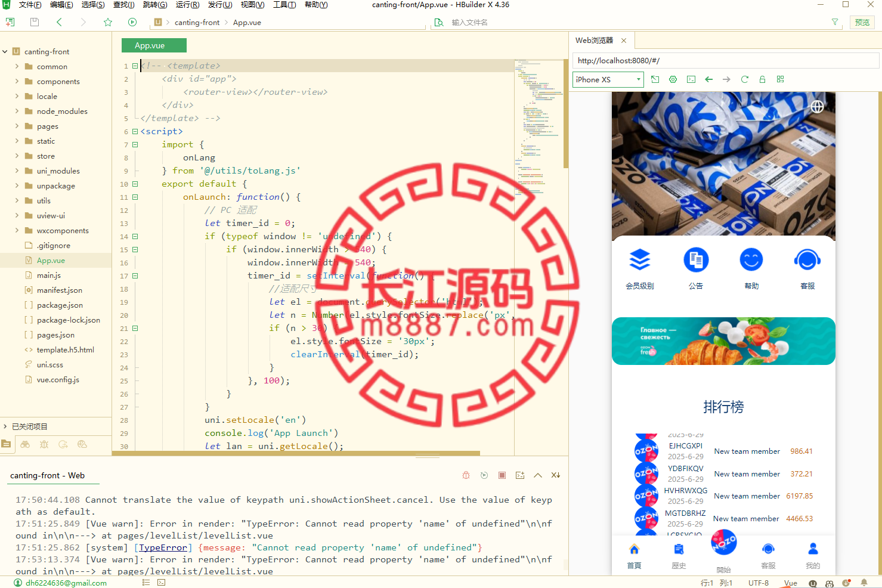Click the canting-front - Web console tab
The width and height of the screenshot is (882, 588).
pyautogui.click(x=48, y=475)
